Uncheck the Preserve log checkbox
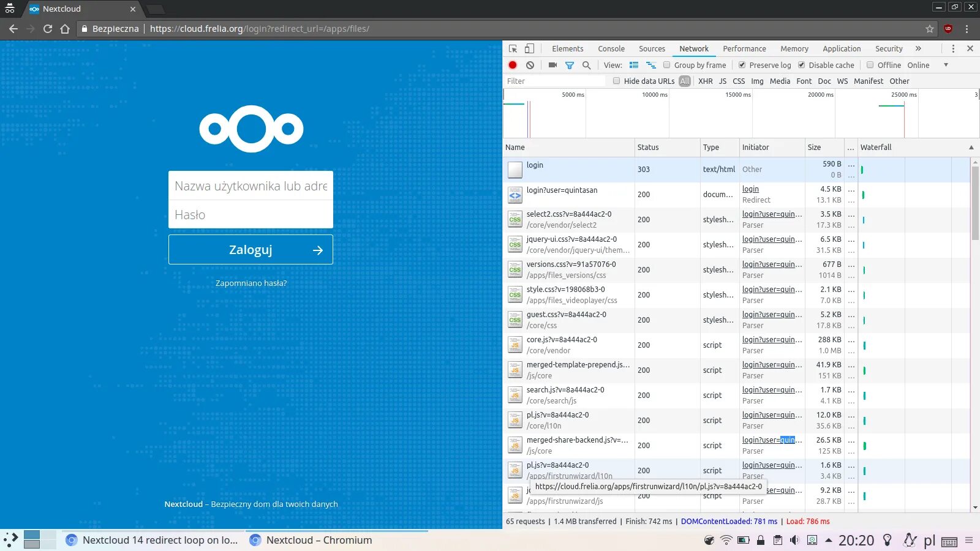 (x=742, y=65)
